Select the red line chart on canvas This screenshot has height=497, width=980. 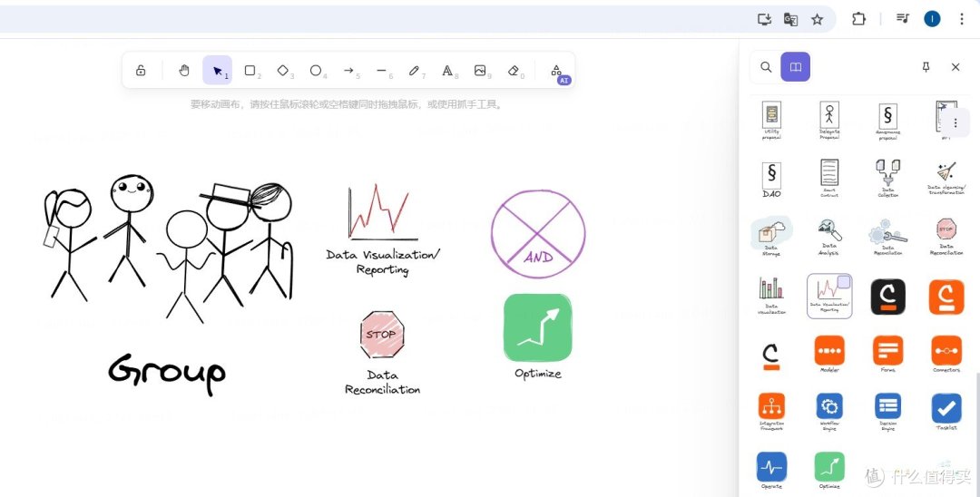(x=382, y=212)
